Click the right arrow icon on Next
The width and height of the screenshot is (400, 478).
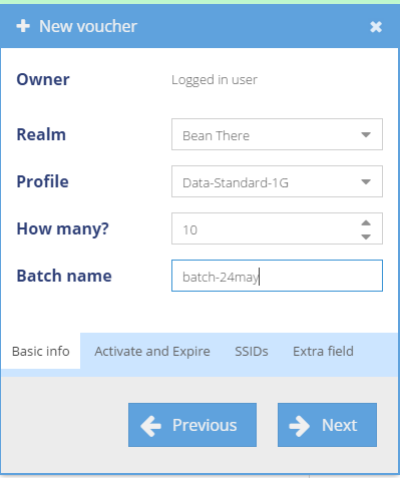pos(299,426)
